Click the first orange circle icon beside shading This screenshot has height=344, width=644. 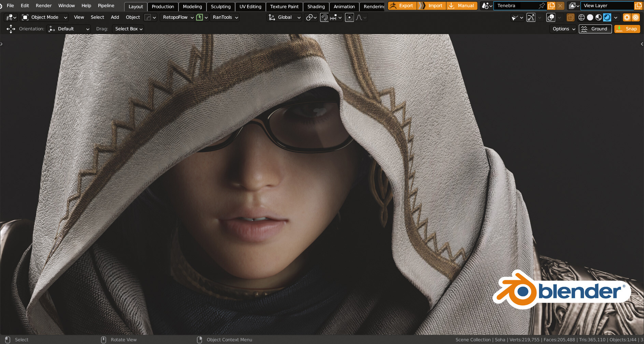tap(627, 17)
